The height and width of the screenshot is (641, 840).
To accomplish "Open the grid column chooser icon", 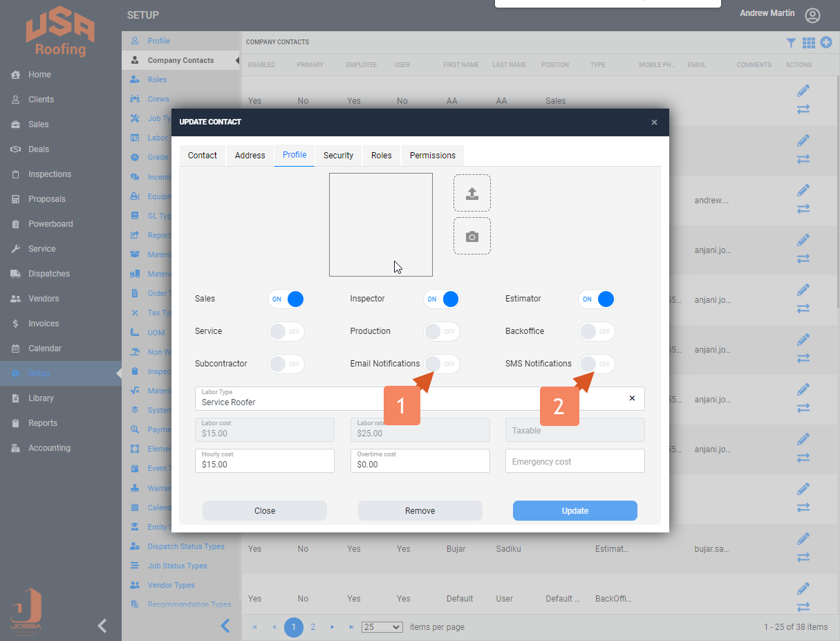I will pos(808,43).
